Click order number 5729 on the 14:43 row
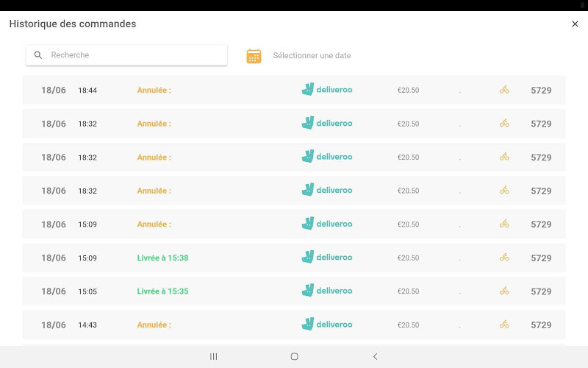This screenshot has width=588, height=368. [x=541, y=325]
